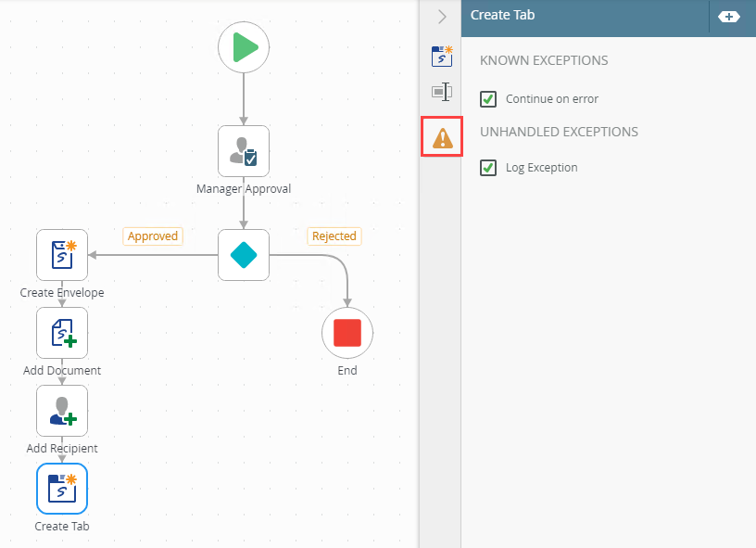The image size is (756, 548).
Task: Click the toggle button in panel header
Action: click(729, 17)
